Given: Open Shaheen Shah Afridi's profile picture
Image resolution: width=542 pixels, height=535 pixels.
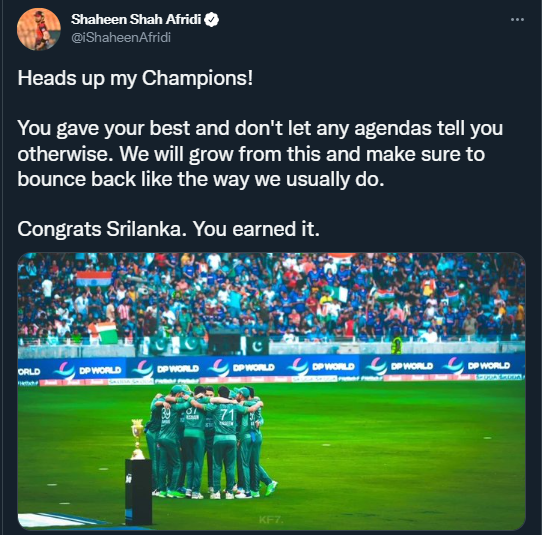Looking at the screenshot, I should [39, 29].
